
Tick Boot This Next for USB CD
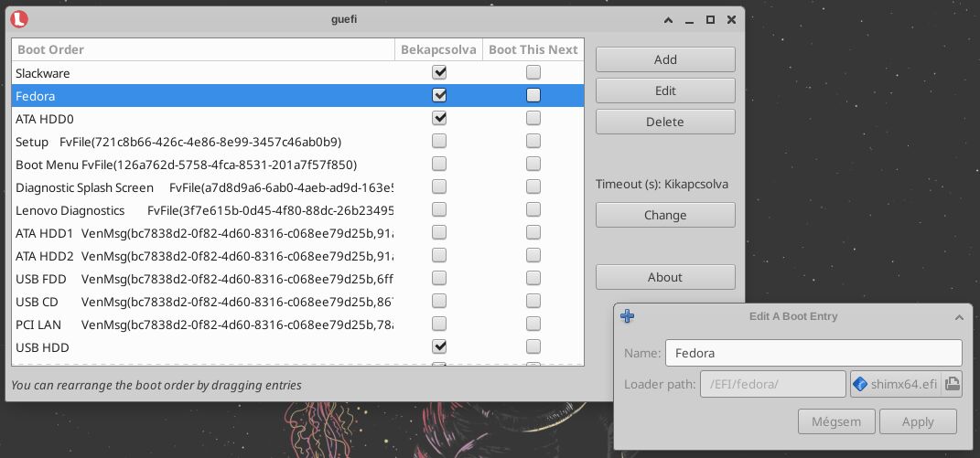coord(533,301)
